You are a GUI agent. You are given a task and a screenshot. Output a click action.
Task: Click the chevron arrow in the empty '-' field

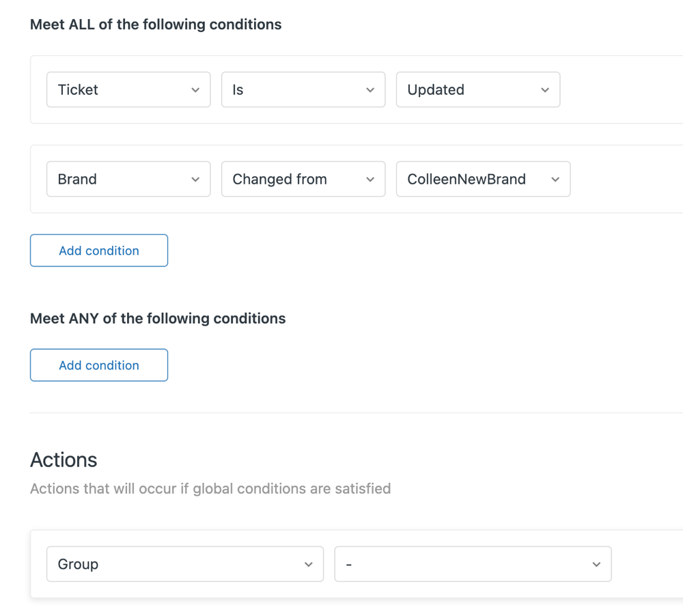(596, 565)
